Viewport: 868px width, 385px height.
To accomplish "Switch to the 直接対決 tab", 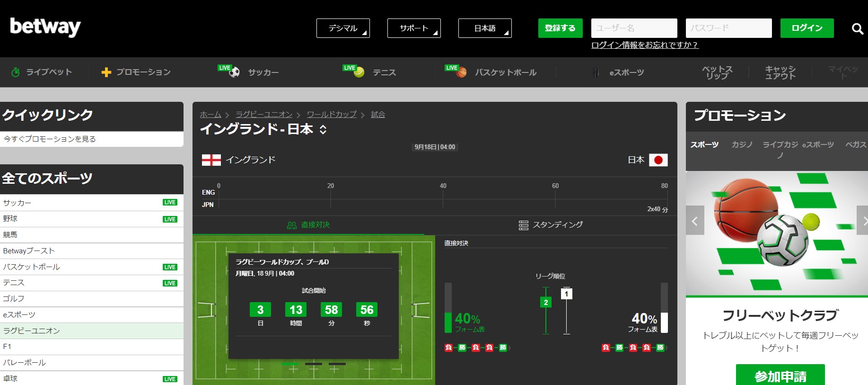I will point(308,225).
